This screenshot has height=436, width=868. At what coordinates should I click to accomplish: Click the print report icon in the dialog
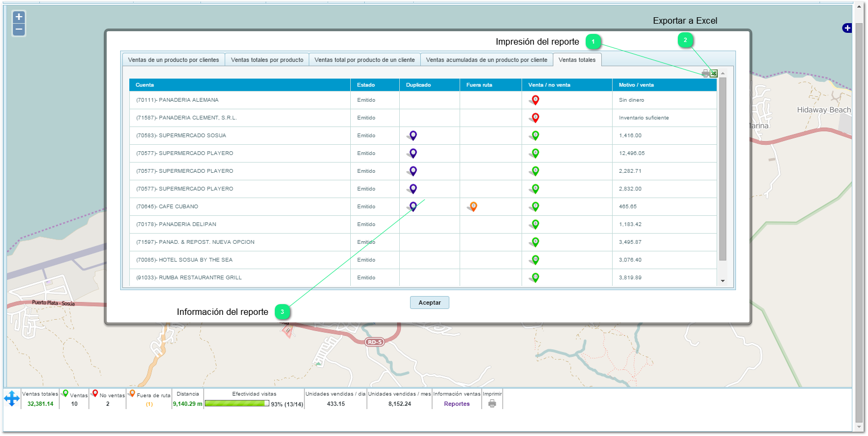705,73
